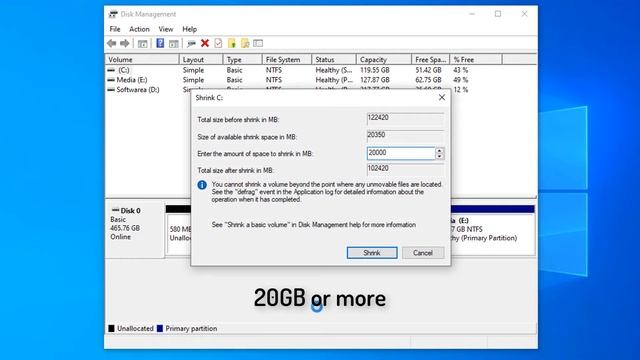This screenshot has width=640, height=360.
Task: Click the available shrink space field
Action: pyautogui.click(x=405, y=136)
